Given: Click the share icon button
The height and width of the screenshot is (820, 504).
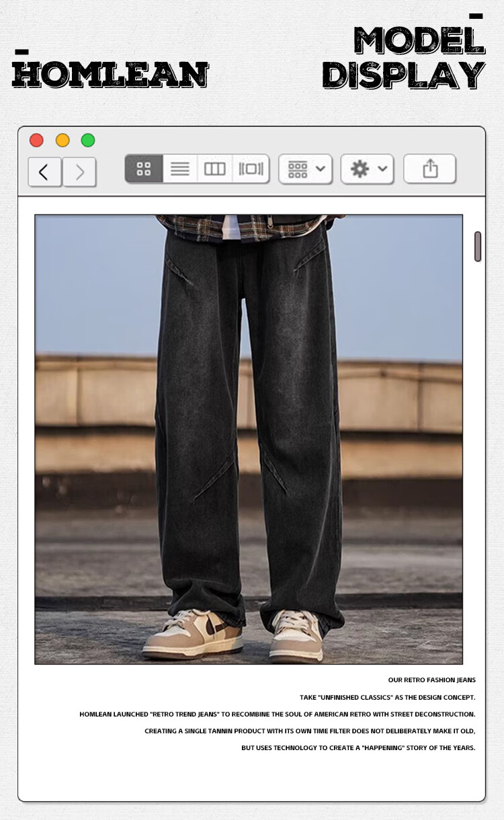Looking at the screenshot, I should [x=430, y=169].
